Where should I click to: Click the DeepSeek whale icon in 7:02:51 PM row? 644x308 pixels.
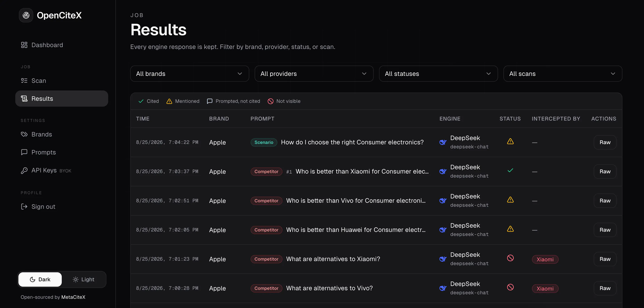tap(443, 201)
